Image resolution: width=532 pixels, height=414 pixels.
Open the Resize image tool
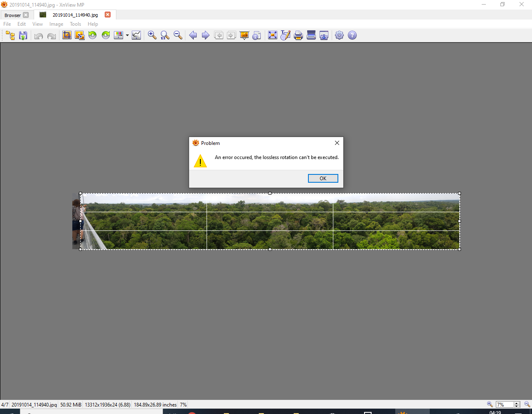80,35
